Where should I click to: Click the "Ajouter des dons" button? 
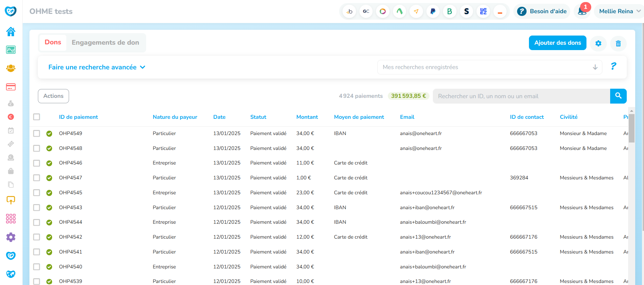pyautogui.click(x=557, y=43)
